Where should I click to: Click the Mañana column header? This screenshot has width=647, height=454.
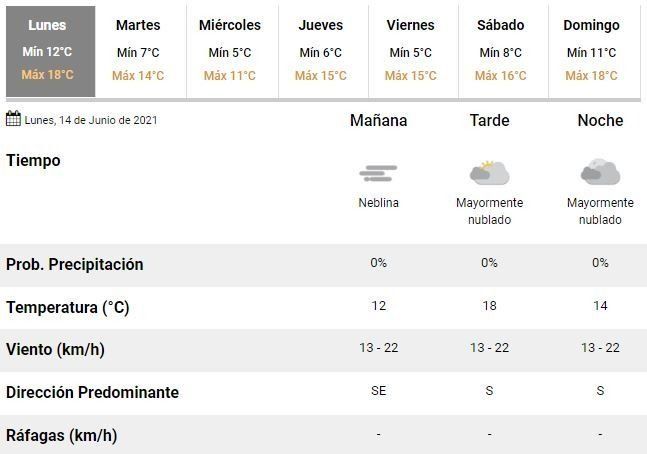[x=378, y=121]
